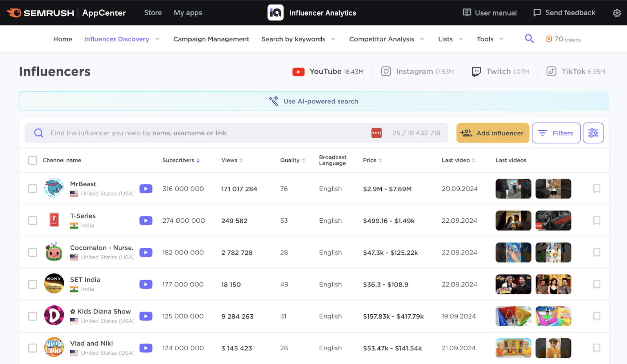Open MrBeast YouTube channel play icon
Viewport: 627px width, 364px height.
pyautogui.click(x=146, y=189)
